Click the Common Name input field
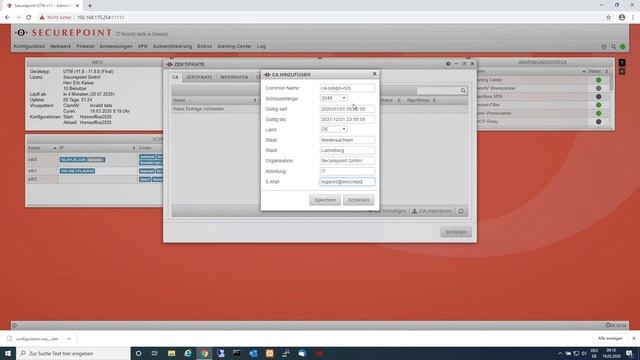 click(x=347, y=88)
